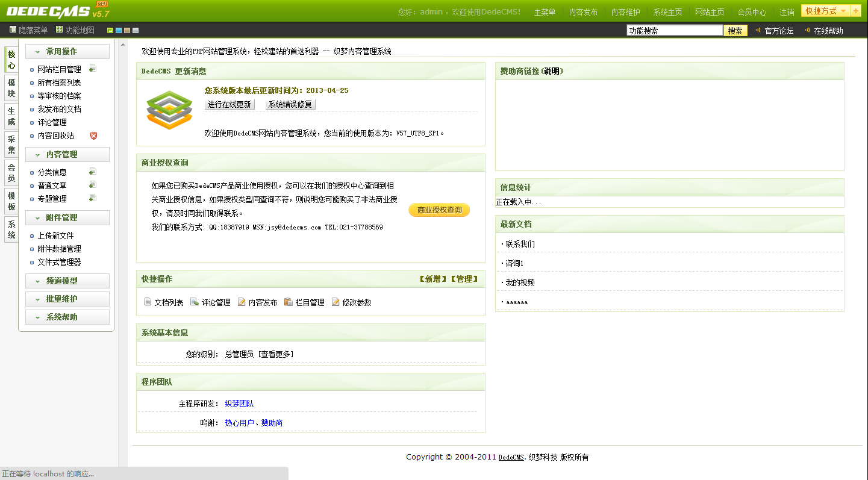This screenshot has width=868, height=480.
Task: Switch to the 核心 side tab
Action: tap(11, 60)
